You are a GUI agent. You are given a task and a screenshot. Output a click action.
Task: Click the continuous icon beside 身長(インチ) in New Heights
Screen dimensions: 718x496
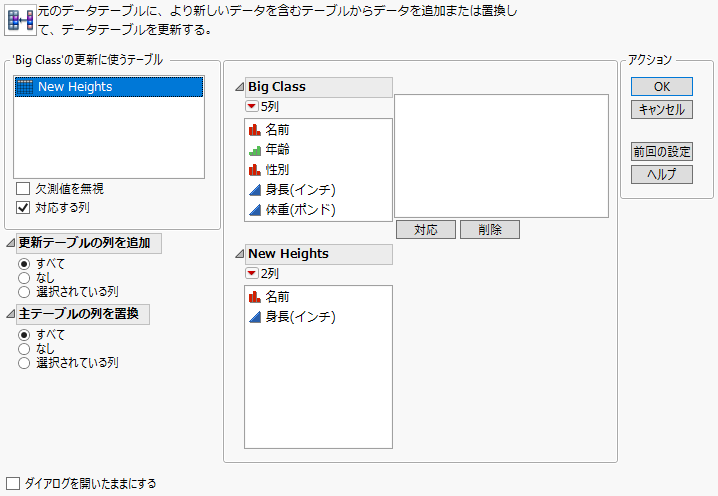point(255,317)
